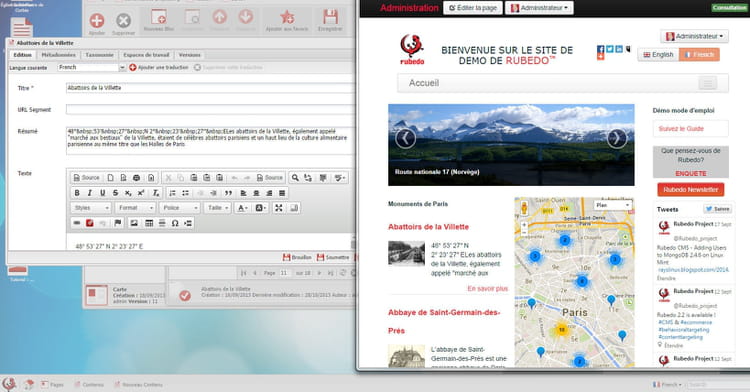750x392 pixels.
Task: Click the paste icon in editor toolbar
Action: pyautogui.click(x=194, y=177)
